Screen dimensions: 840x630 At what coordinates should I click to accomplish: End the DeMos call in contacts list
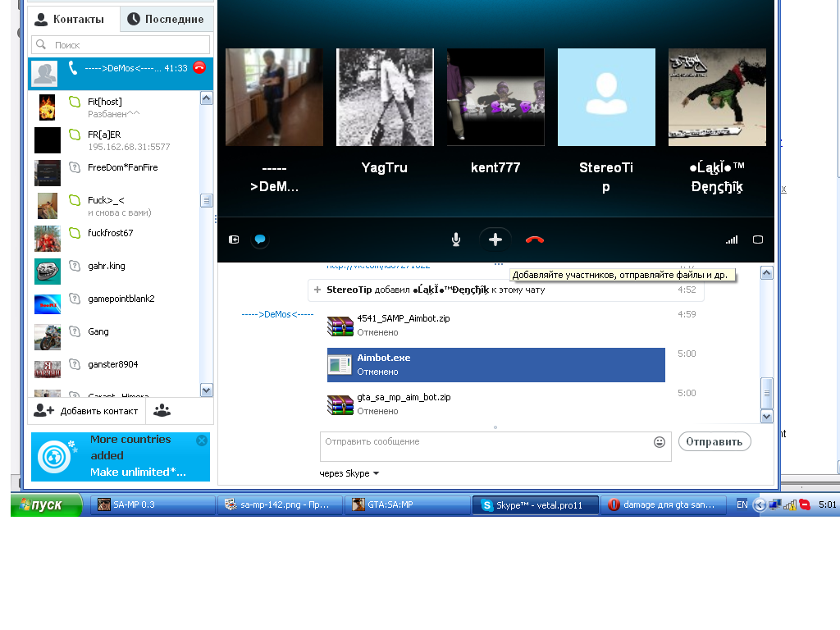199,67
